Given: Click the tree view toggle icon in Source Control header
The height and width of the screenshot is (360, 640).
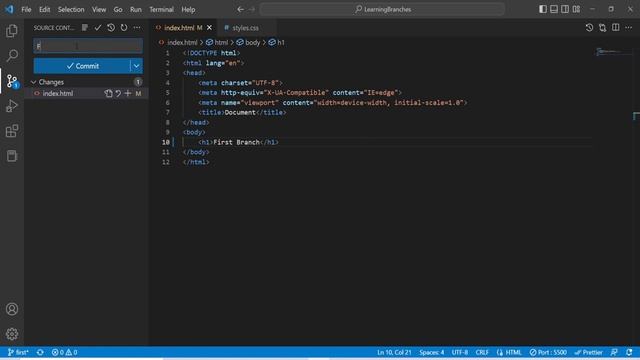Looking at the screenshot, I should click(84, 27).
